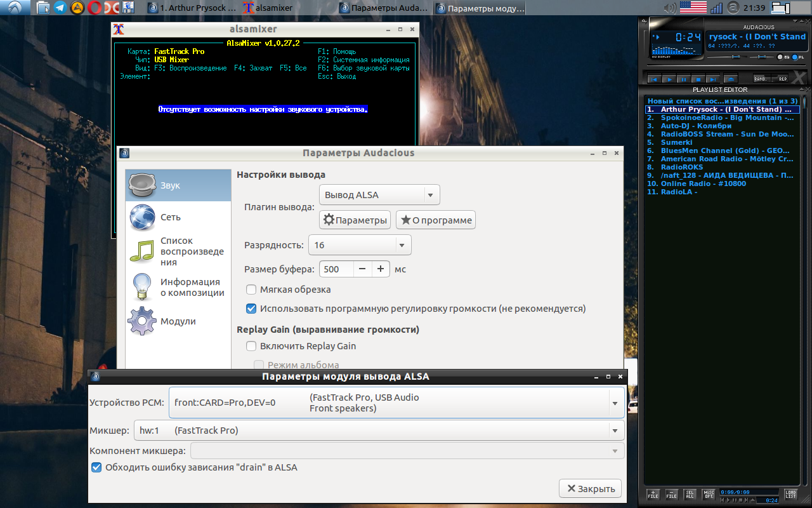Screen dimensions: 812x508
Task: Click the eject button in Audacious player
Action: pyautogui.click(x=730, y=79)
